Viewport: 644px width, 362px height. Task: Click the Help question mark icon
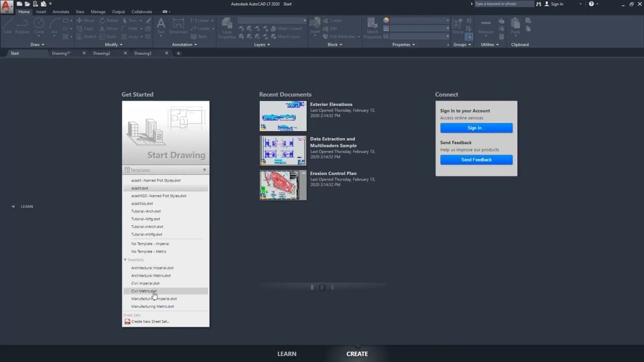pyautogui.click(x=591, y=4)
